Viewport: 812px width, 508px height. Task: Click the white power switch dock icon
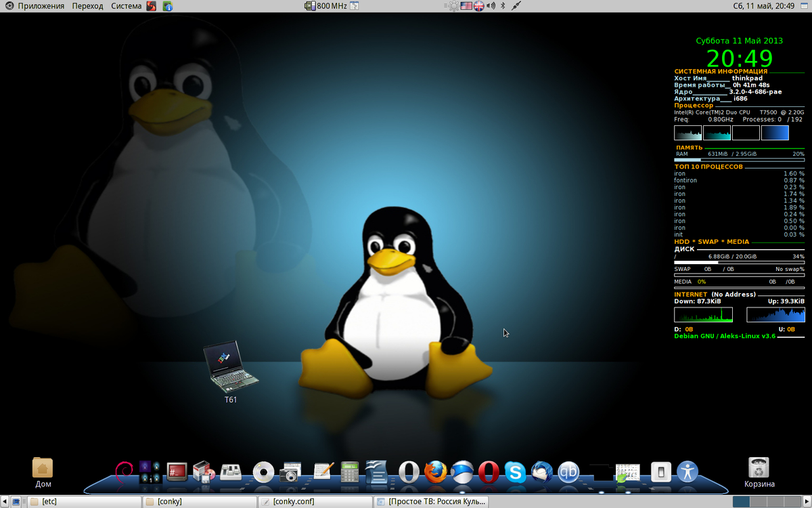click(x=660, y=471)
